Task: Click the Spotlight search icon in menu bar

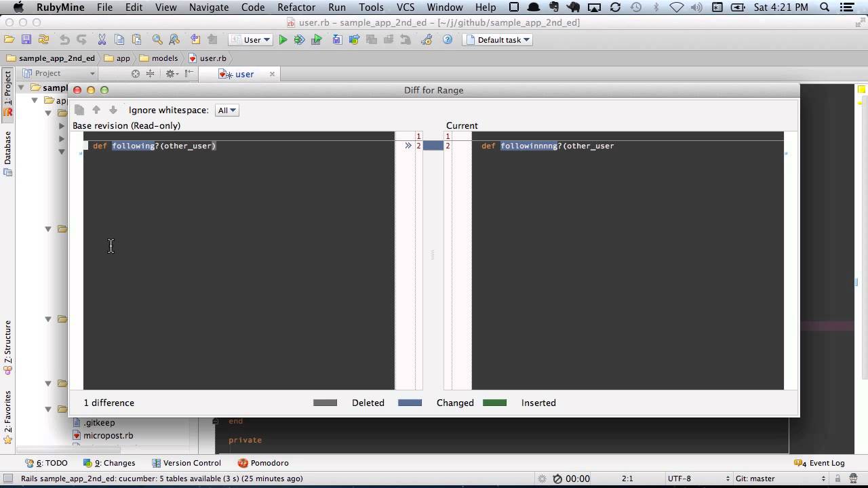Action: click(x=825, y=7)
